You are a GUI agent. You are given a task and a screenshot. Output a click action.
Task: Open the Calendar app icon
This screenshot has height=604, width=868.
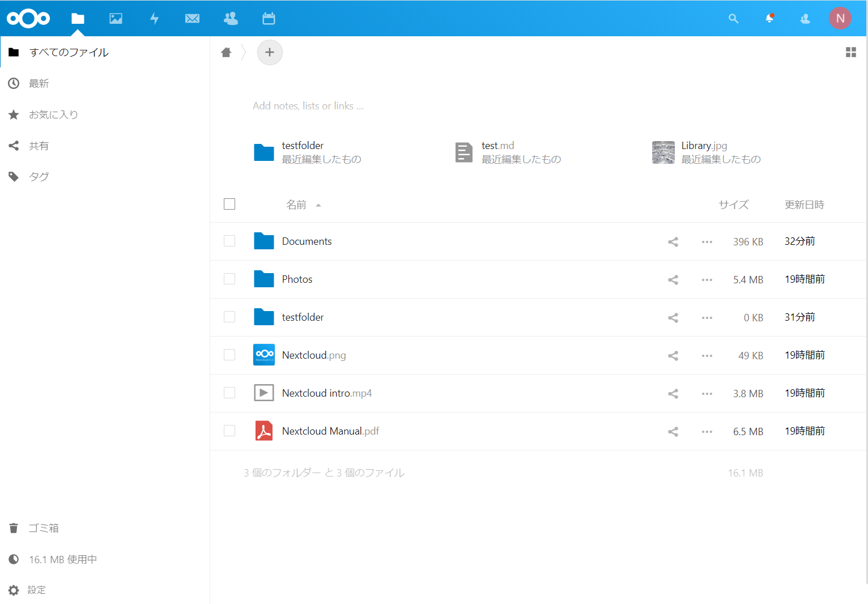click(269, 19)
